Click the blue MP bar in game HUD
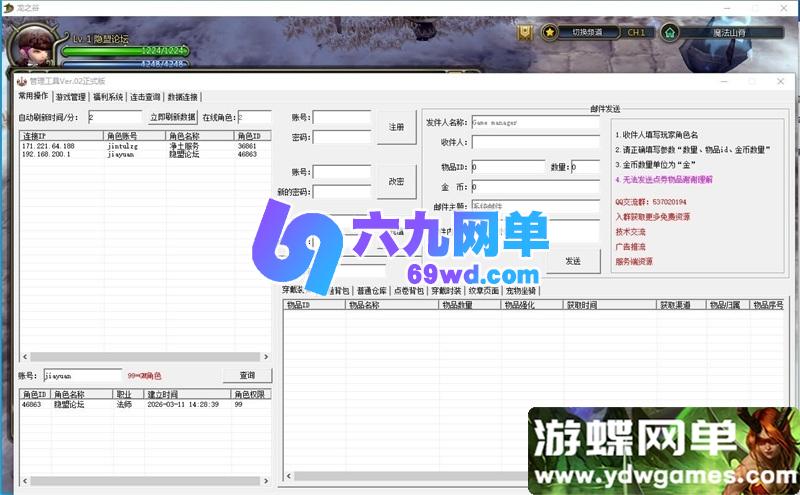 click(x=126, y=64)
